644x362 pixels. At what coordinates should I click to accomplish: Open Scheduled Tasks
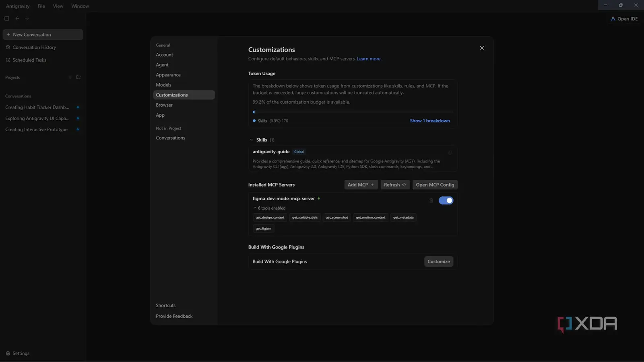43,60
